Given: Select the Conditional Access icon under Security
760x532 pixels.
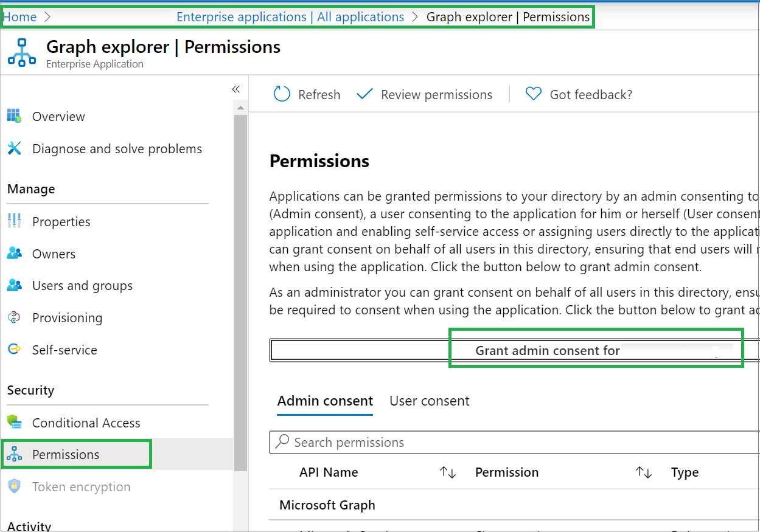Looking at the screenshot, I should tap(13, 423).
